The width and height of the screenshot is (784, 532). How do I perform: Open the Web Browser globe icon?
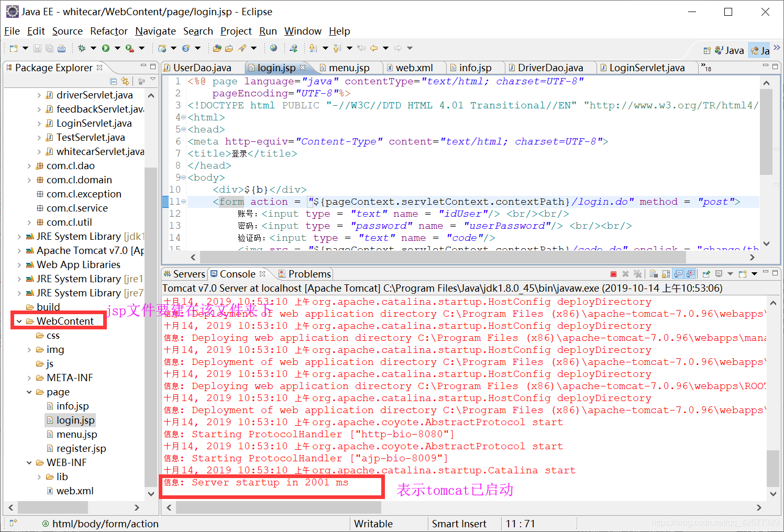click(273, 48)
